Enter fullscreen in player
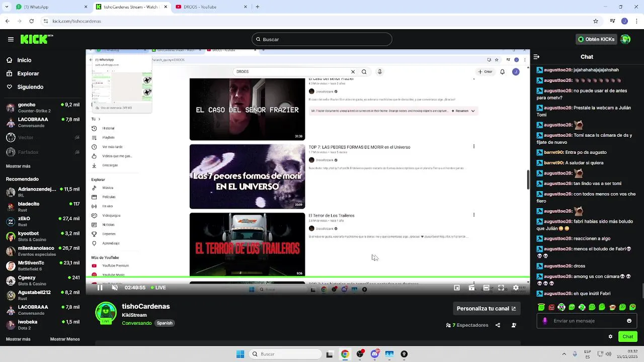Viewport: 644px width, 362px height. 501,288
